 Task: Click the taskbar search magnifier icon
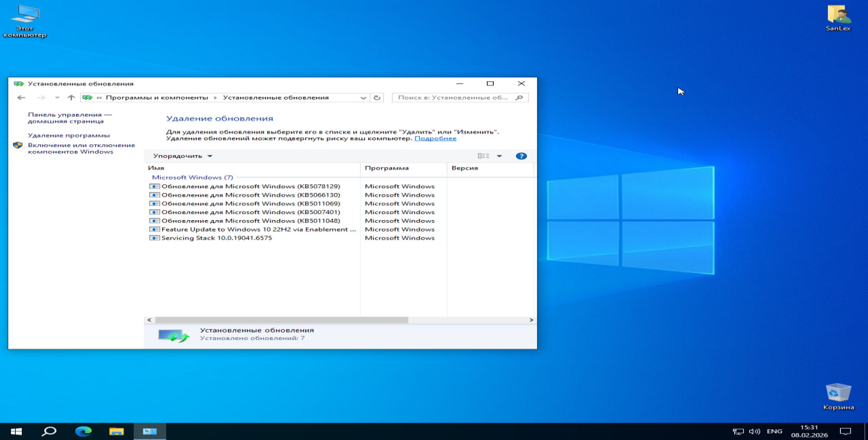pyautogui.click(x=49, y=431)
